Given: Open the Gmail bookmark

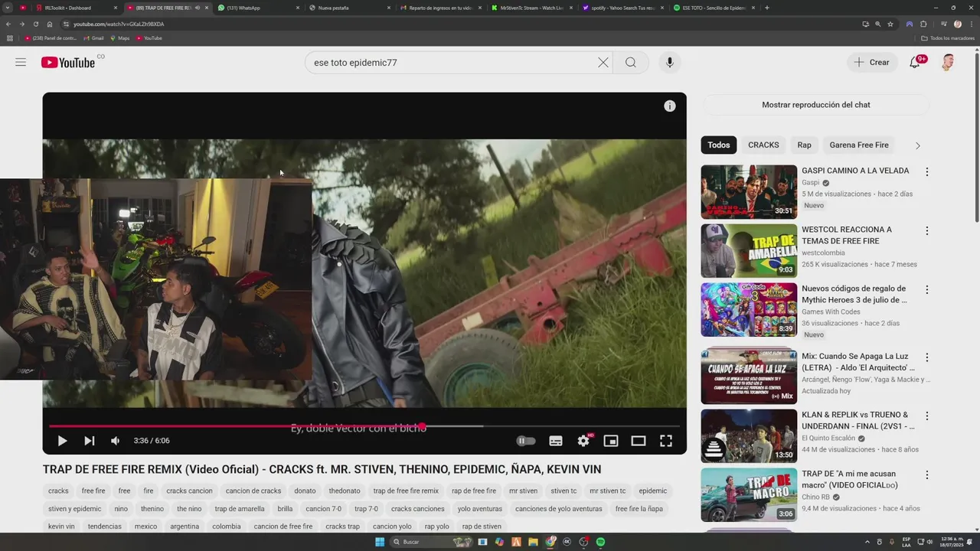Looking at the screenshot, I should [x=93, y=38].
